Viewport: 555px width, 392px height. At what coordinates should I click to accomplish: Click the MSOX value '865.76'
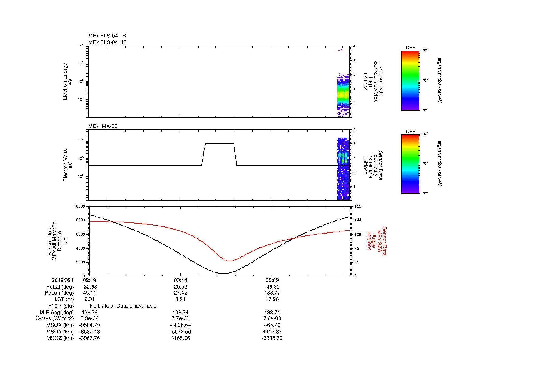coord(272,325)
